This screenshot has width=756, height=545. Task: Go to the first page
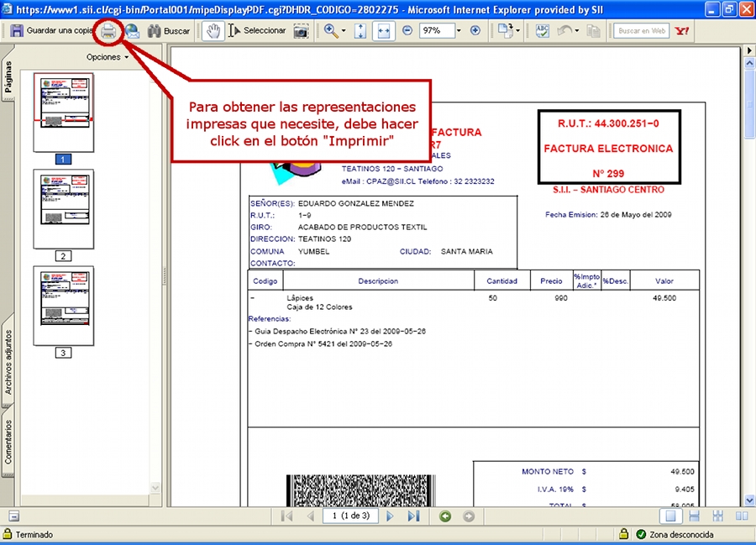pyautogui.click(x=287, y=516)
